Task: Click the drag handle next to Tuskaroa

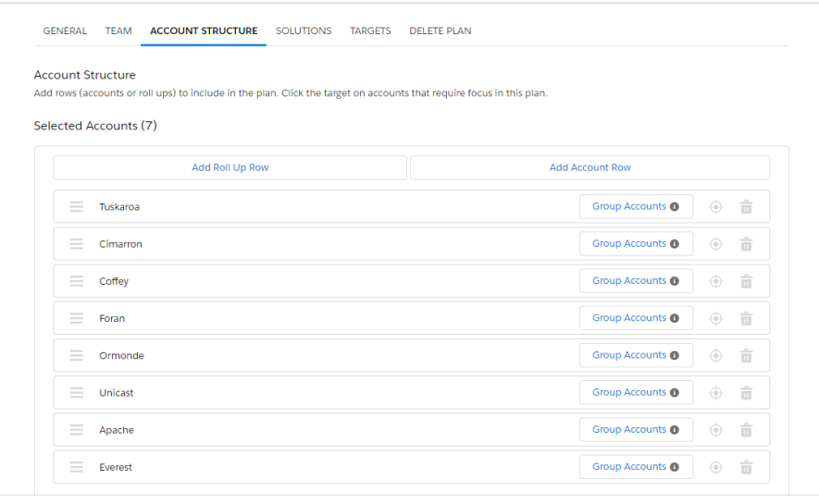Action: click(x=76, y=206)
